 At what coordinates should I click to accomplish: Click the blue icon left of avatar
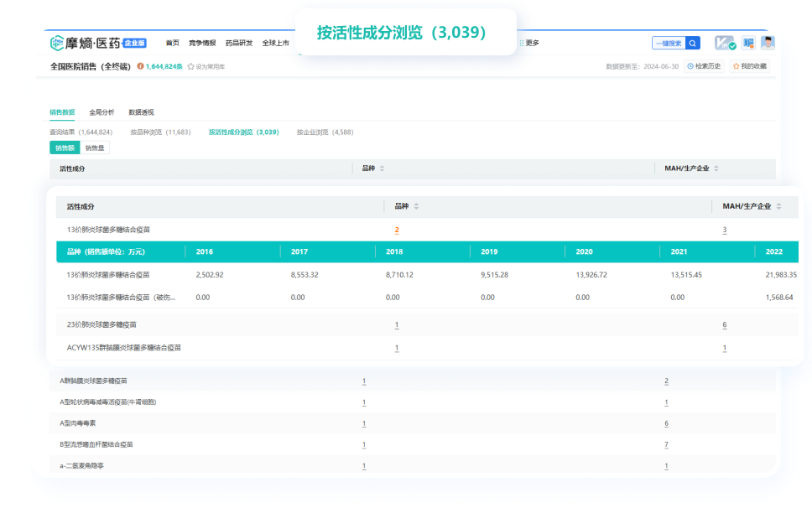pos(747,43)
